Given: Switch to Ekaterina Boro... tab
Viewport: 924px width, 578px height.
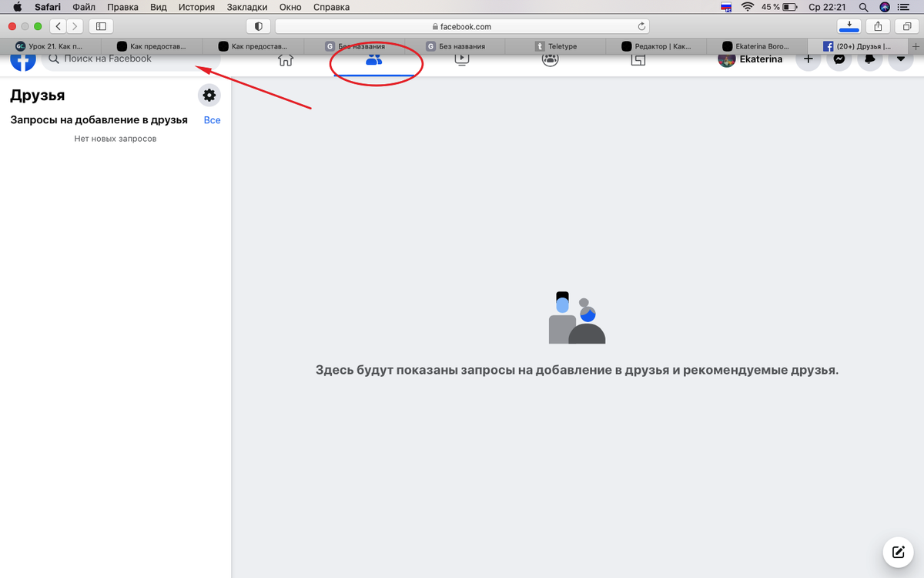Looking at the screenshot, I should click(x=758, y=46).
